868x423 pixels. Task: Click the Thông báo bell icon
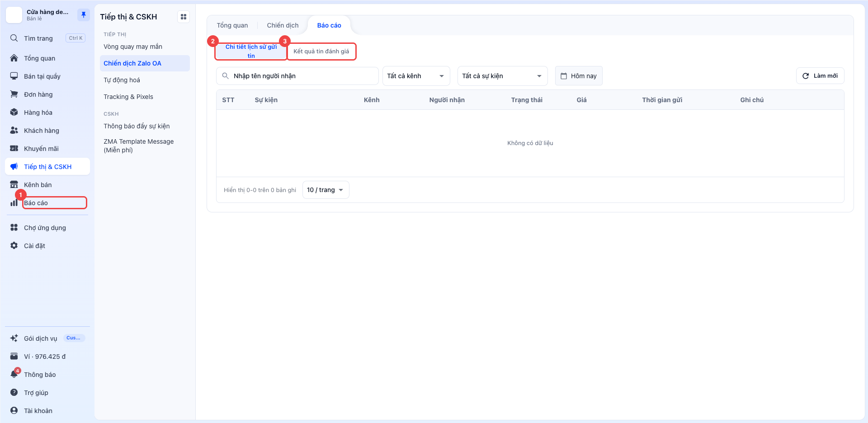[x=14, y=374]
